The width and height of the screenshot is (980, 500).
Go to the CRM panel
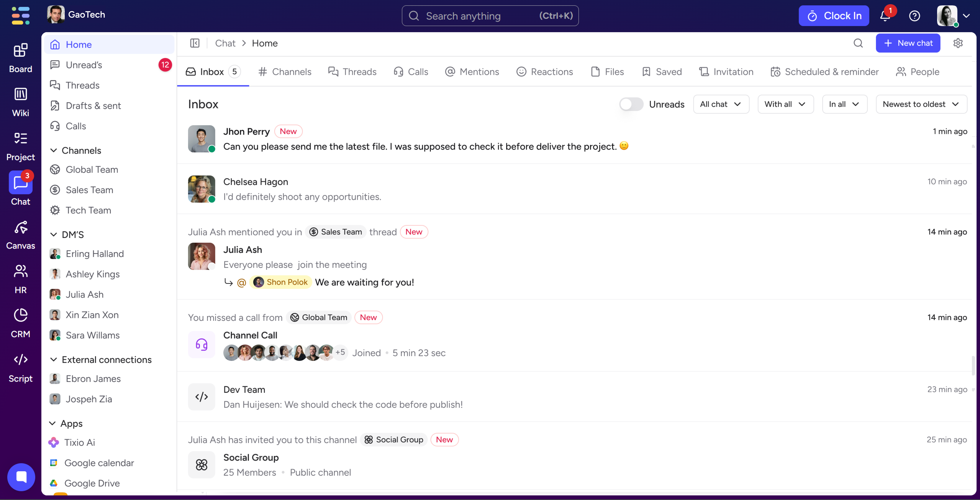20,322
